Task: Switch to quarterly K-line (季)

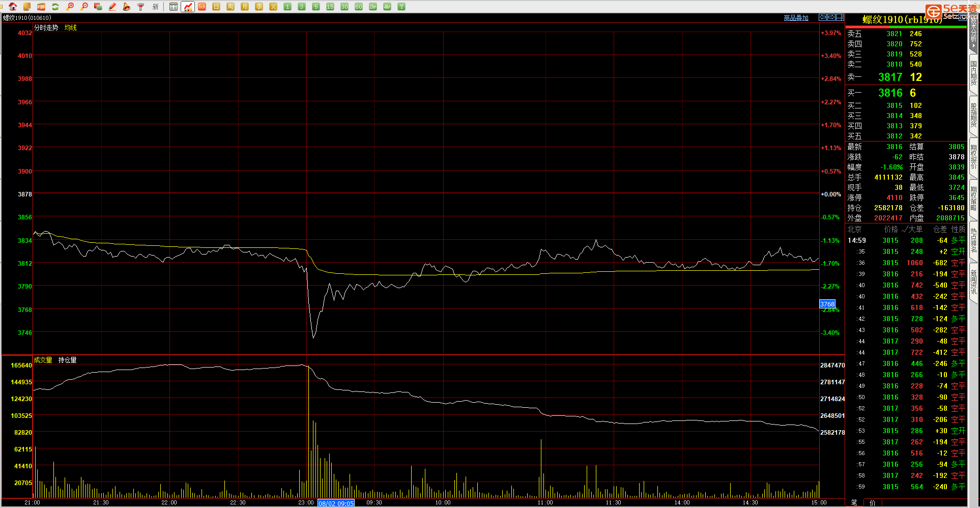Action: [259, 7]
